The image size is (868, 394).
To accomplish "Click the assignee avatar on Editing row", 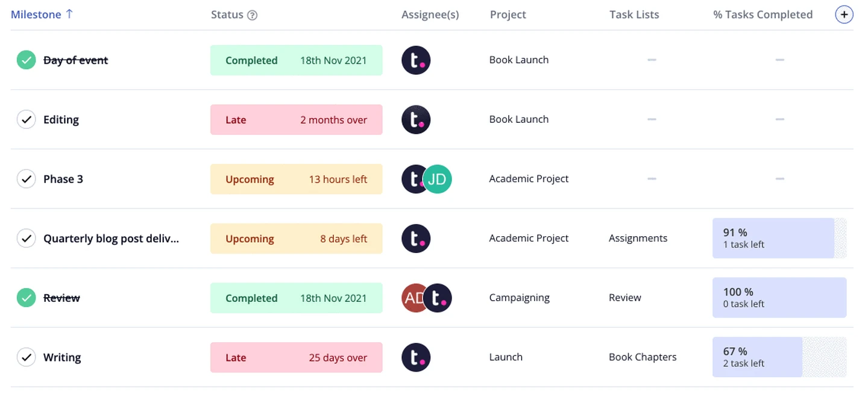I will pyautogui.click(x=416, y=119).
